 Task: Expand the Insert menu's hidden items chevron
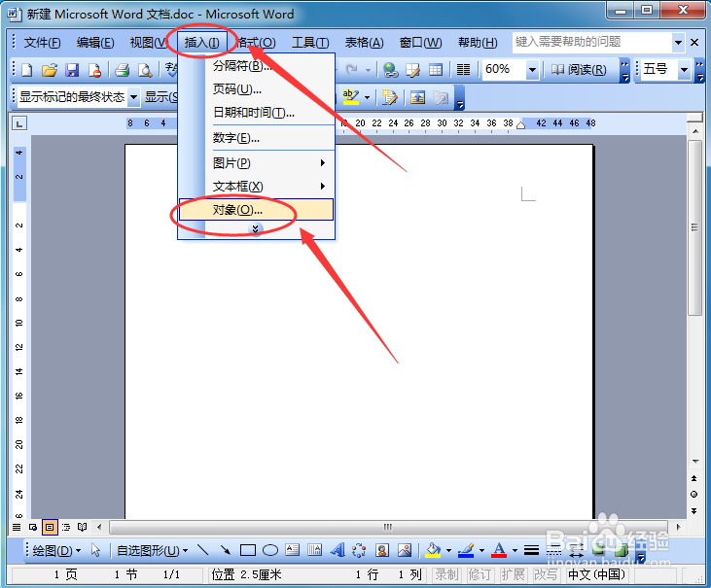pyautogui.click(x=256, y=229)
